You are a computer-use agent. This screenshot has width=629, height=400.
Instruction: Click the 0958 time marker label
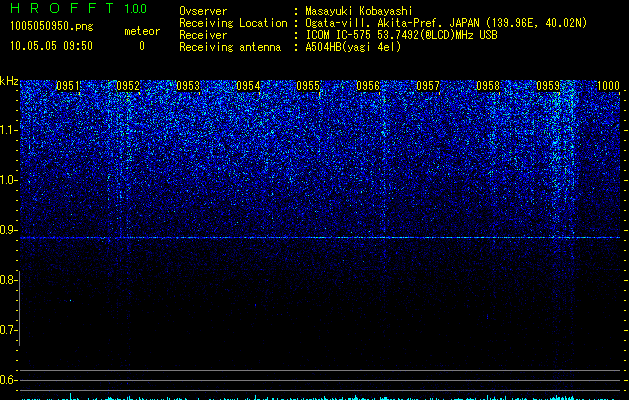pyautogui.click(x=488, y=86)
